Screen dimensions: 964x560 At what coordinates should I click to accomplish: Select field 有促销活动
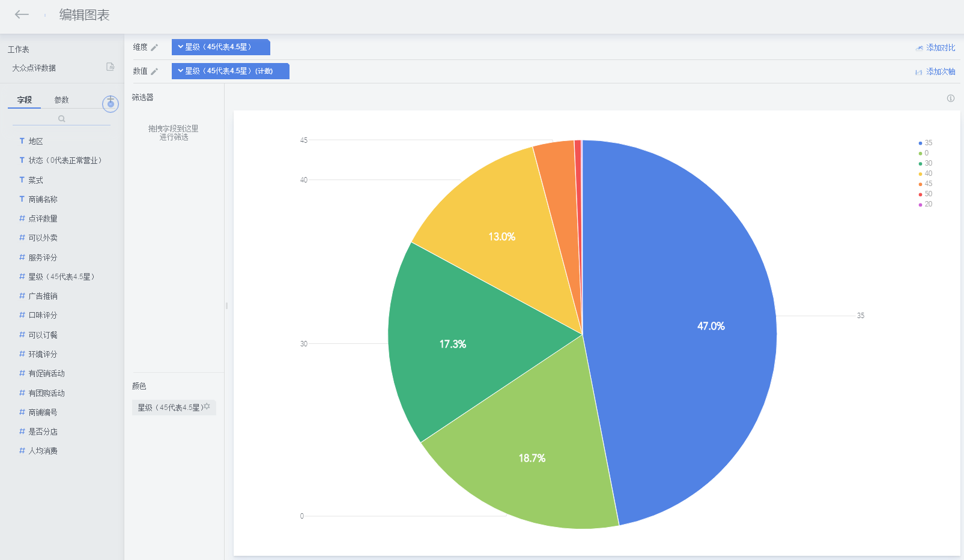click(x=46, y=373)
